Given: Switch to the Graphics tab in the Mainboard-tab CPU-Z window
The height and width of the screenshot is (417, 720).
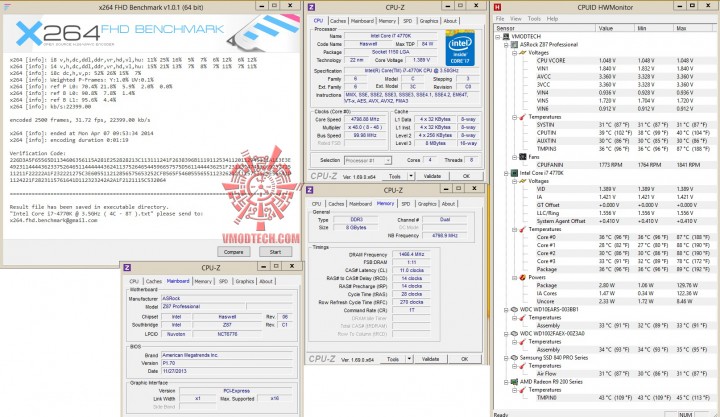Looking at the screenshot, I should pos(245,282).
